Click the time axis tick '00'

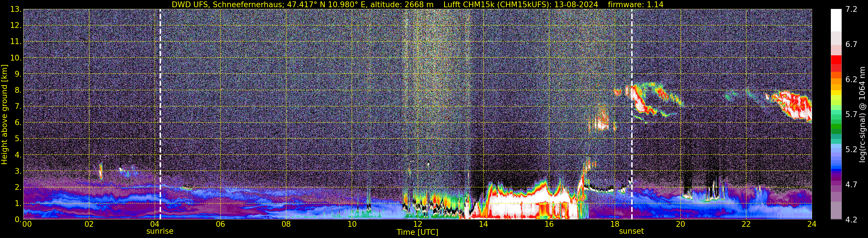pos(27,224)
